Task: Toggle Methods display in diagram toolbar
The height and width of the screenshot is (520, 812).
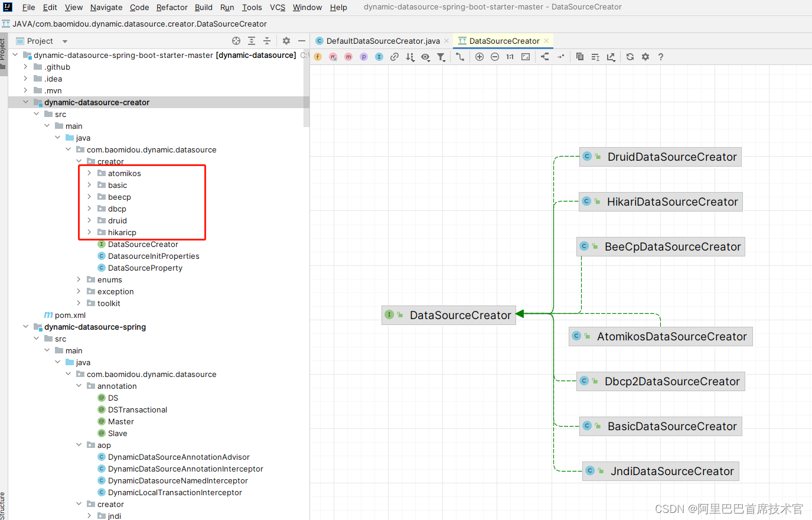Action: coord(348,57)
